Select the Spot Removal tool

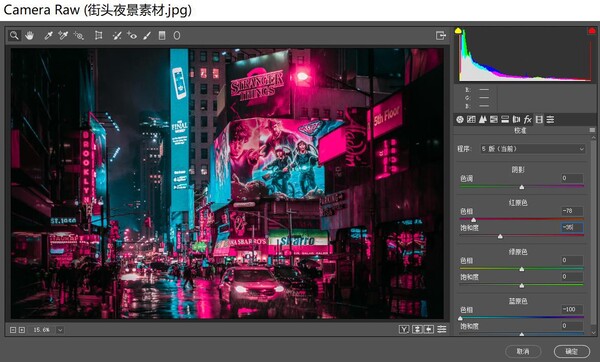(117, 36)
